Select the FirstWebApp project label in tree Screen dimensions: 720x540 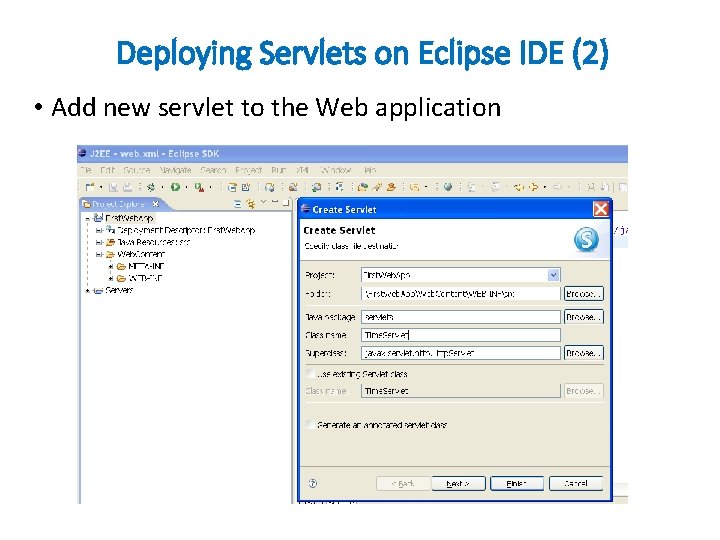(x=129, y=218)
